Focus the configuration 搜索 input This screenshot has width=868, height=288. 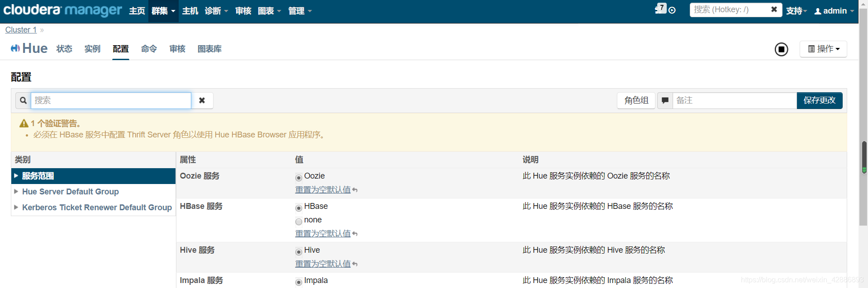tap(111, 100)
